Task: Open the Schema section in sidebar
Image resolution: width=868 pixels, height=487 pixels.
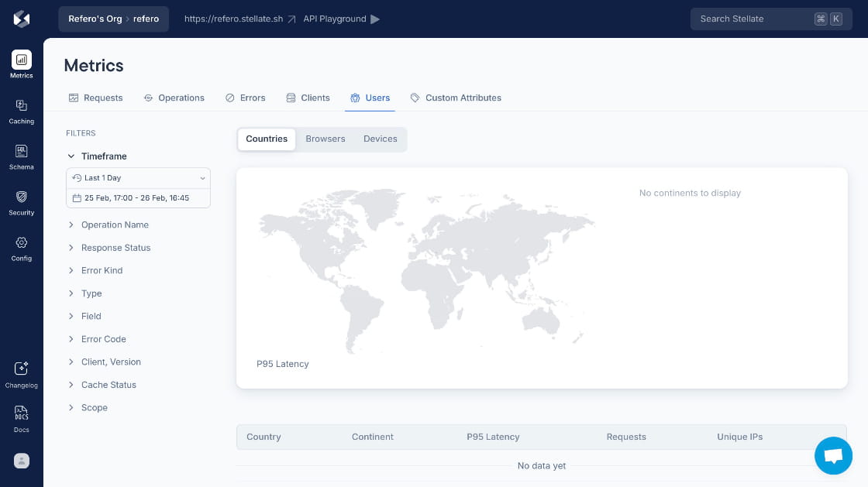Action: tap(22, 156)
